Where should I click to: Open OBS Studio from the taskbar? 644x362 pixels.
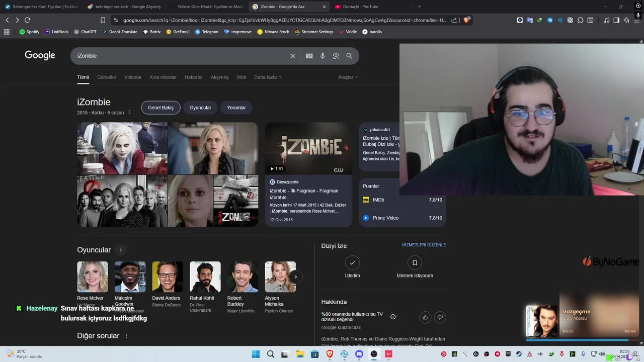(374, 354)
